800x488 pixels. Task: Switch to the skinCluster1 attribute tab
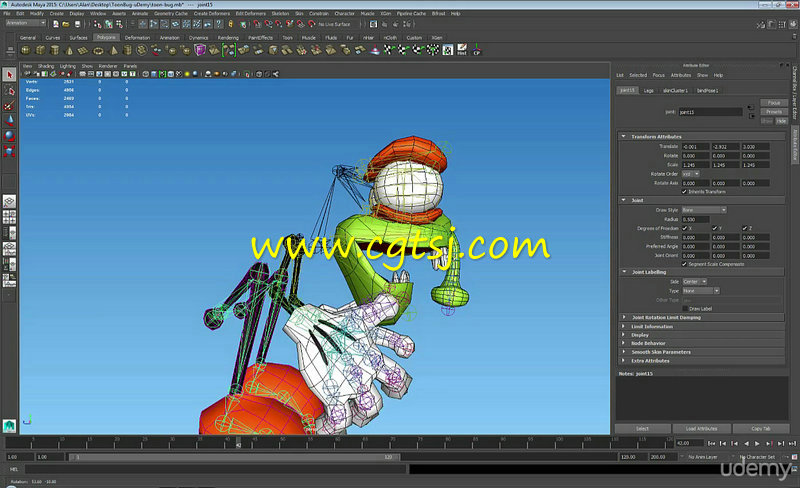point(675,90)
